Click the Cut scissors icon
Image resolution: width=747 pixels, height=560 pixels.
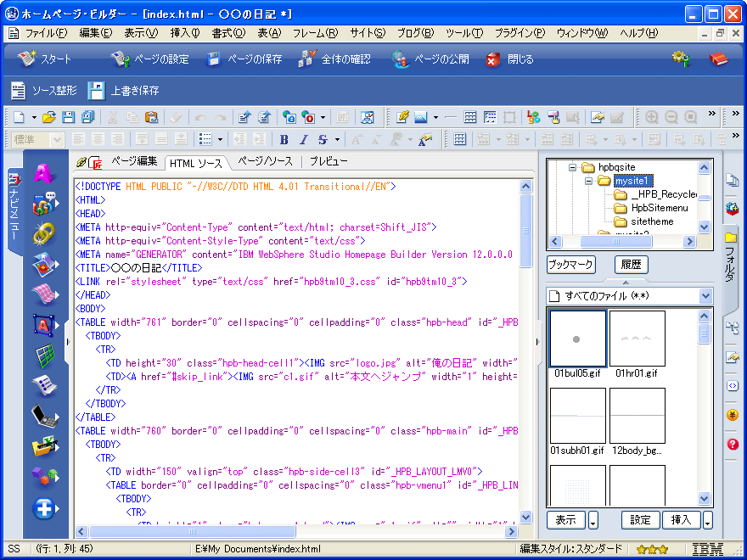click(112, 117)
